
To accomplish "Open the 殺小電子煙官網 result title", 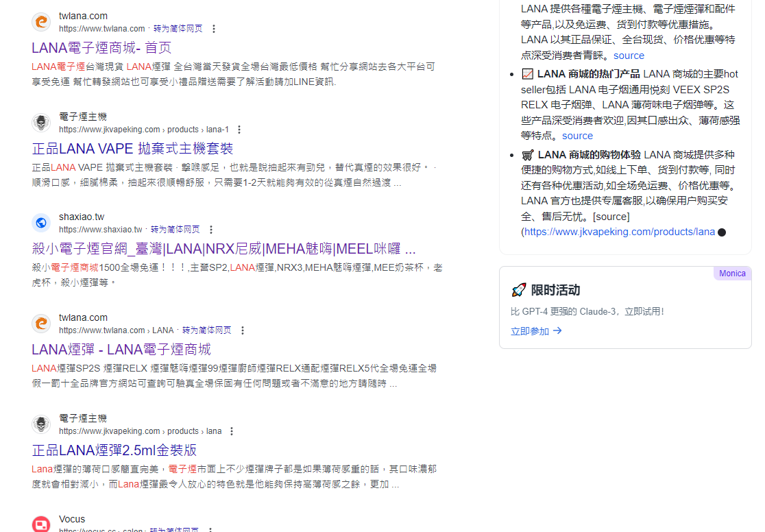I will [224, 249].
